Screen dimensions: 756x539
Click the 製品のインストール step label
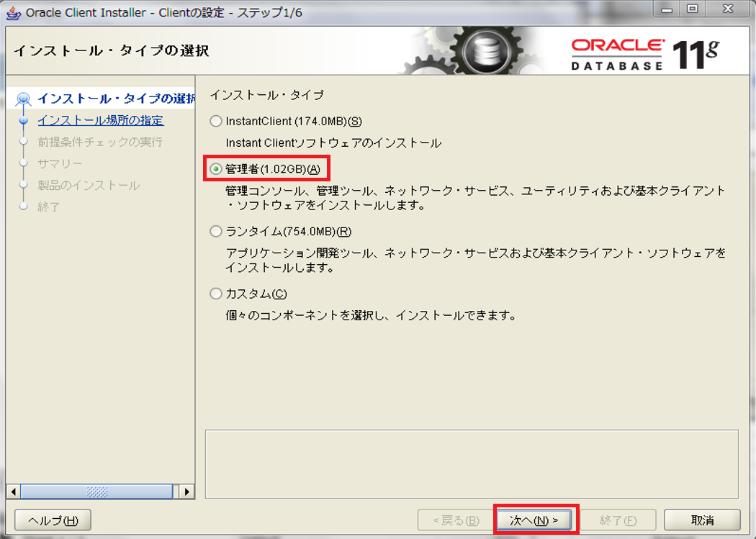pos(89,186)
